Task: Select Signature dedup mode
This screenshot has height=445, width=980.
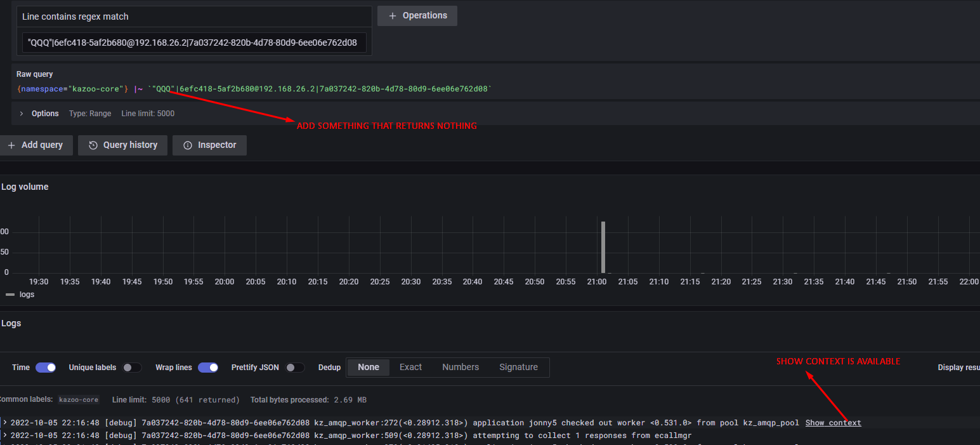Action: 519,367
